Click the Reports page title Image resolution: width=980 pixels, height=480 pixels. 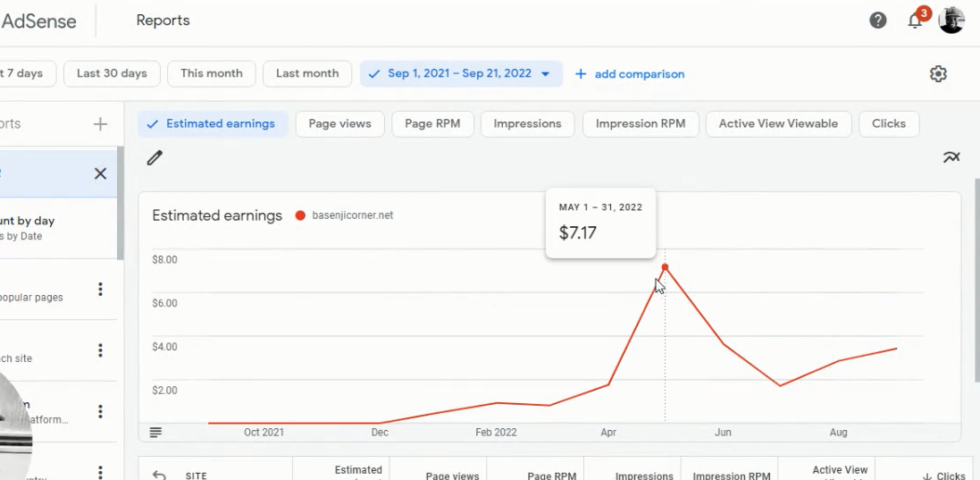163,21
